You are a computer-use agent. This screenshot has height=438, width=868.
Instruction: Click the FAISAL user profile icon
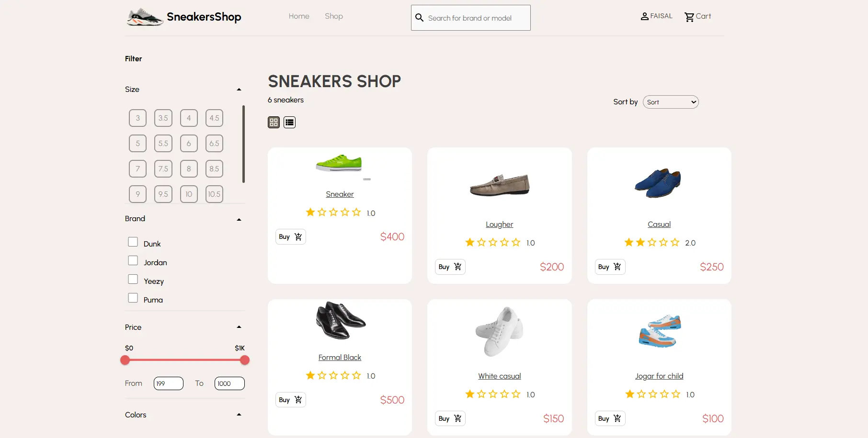tap(644, 16)
